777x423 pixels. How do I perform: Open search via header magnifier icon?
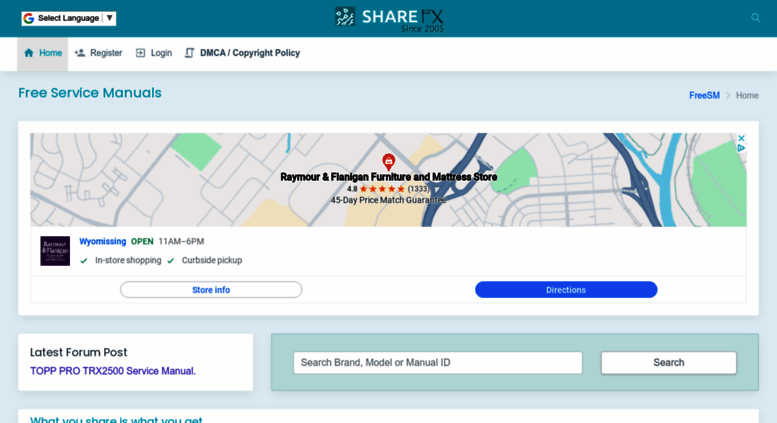[755, 18]
